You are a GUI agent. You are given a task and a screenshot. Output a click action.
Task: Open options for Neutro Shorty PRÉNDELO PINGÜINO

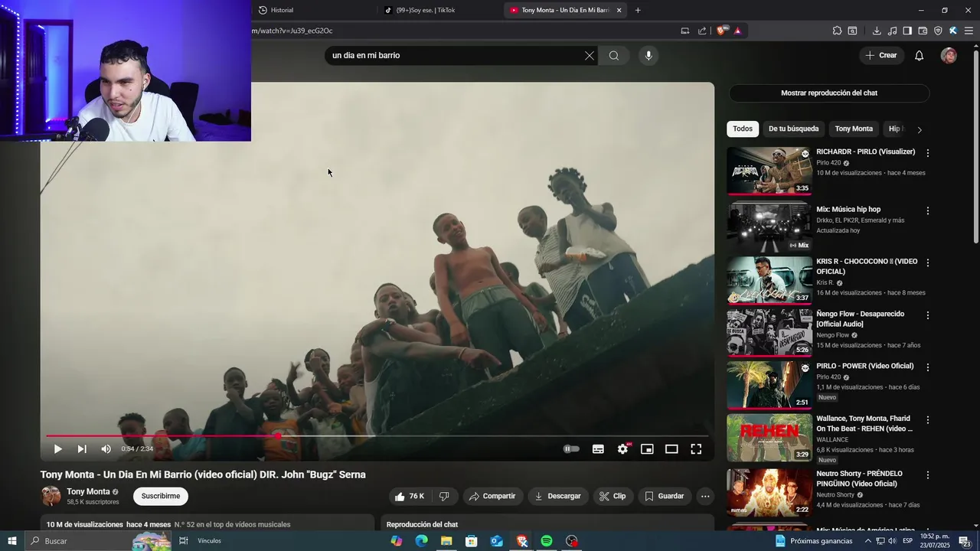click(928, 475)
